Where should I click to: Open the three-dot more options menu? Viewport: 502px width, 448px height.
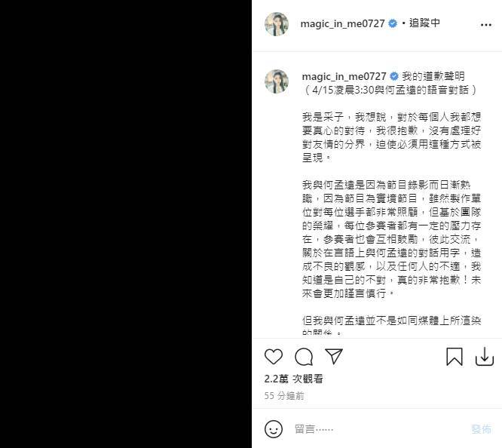click(x=485, y=25)
